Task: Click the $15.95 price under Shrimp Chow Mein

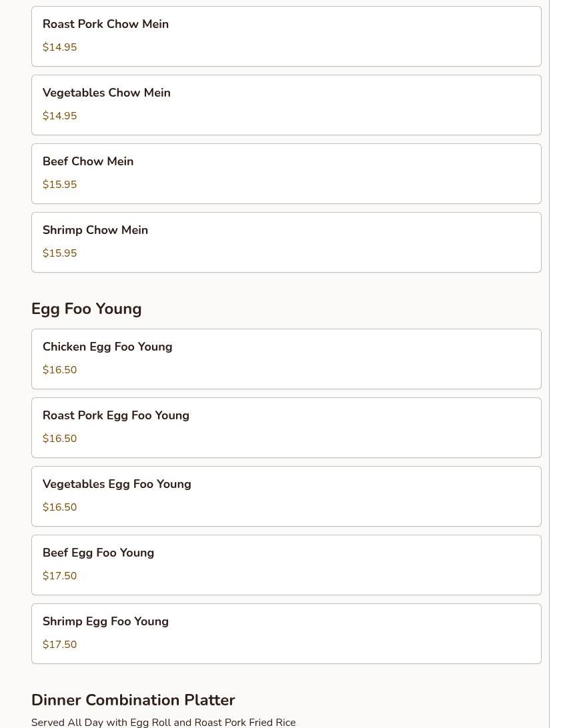Action: pos(60,253)
